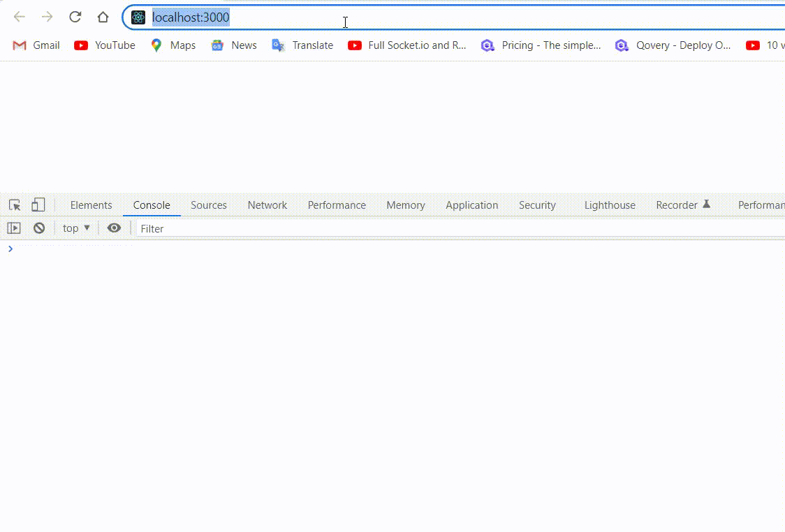Create a live expression with the eye icon
Image resolution: width=785 pixels, height=532 pixels.
[x=114, y=228]
